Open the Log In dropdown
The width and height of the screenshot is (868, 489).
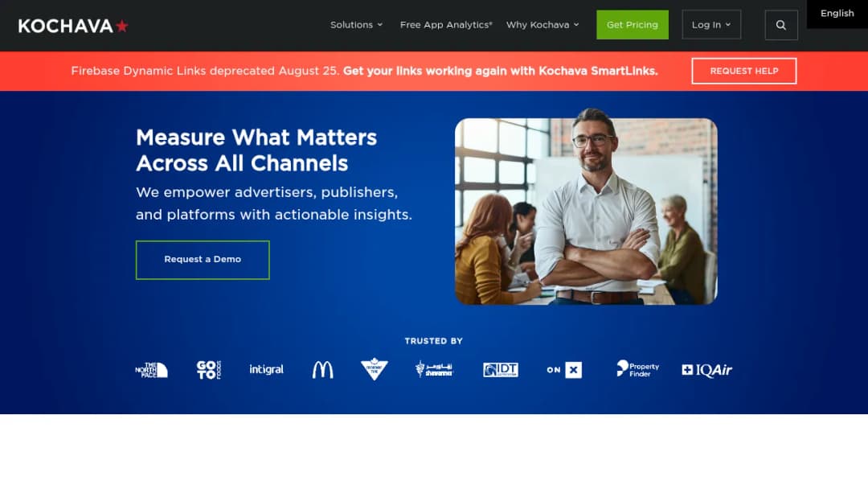click(x=711, y=25)
